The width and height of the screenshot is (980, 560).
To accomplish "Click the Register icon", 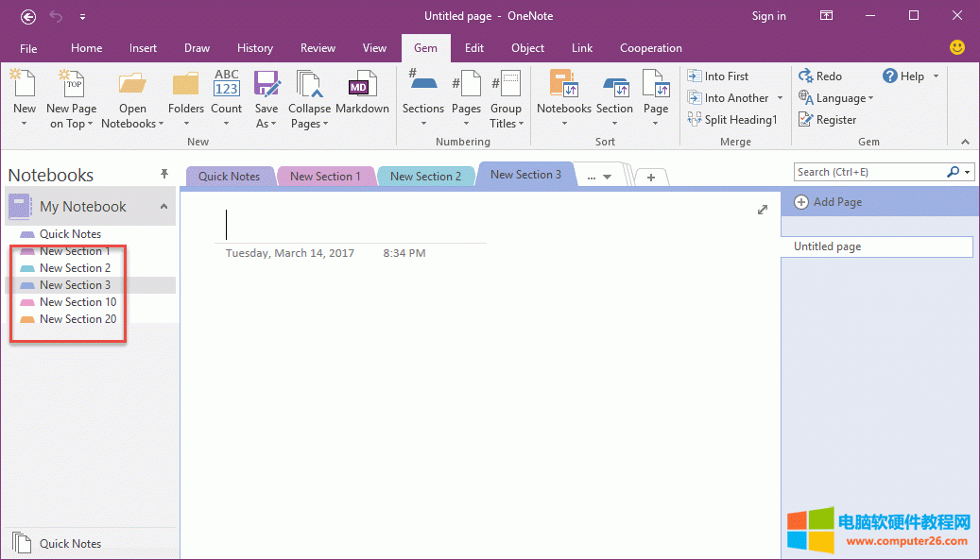I will tap(805, 120).
